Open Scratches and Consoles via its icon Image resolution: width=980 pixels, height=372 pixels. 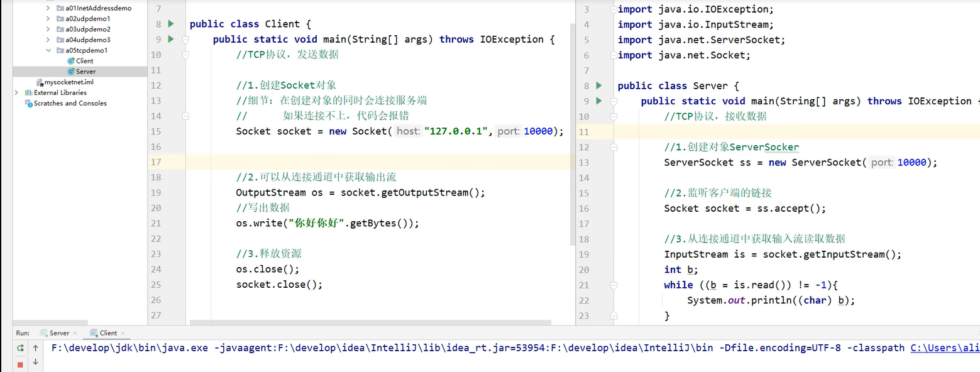click(28, 103)
